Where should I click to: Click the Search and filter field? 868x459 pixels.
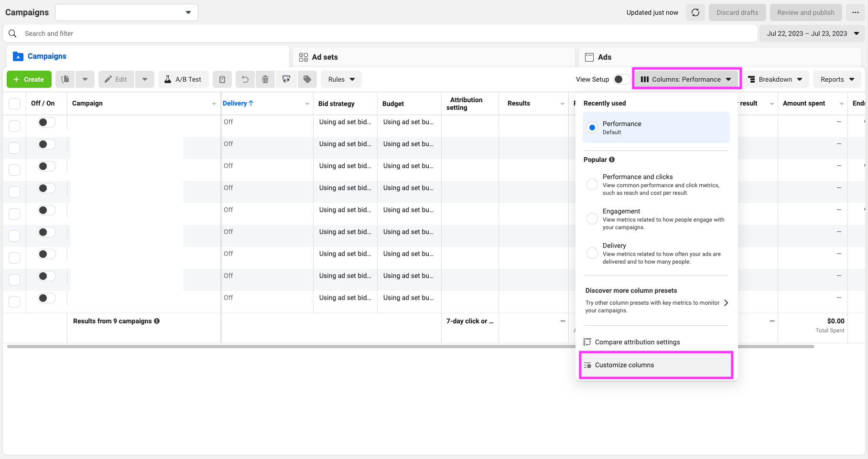[380, 33]
